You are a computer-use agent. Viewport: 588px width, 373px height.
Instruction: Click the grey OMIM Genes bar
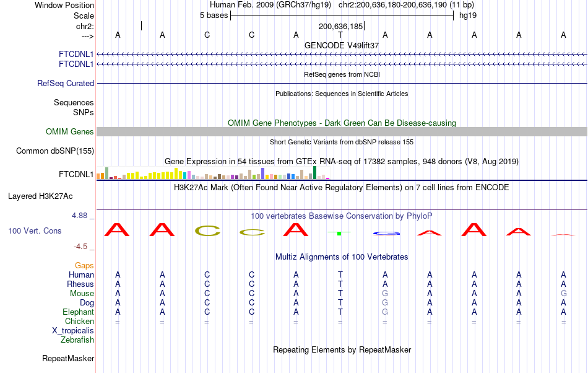[x=342, y=132]
